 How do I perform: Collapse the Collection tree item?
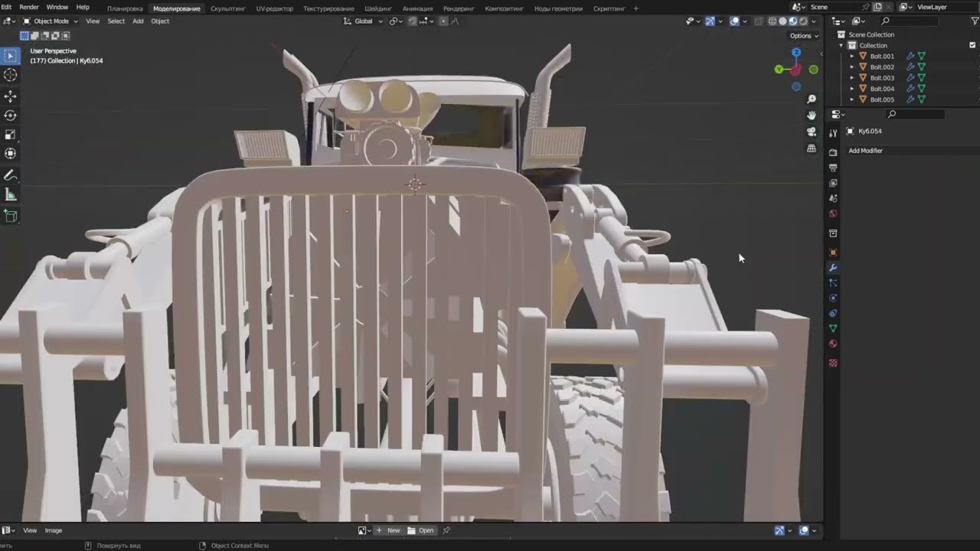(841, 45)
